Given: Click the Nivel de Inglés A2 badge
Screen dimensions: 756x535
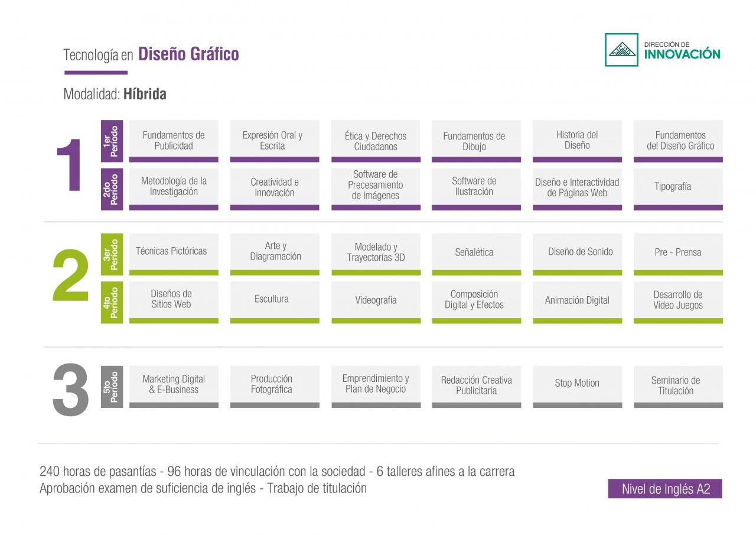Looking at the screenshot, I should (665, 489).
